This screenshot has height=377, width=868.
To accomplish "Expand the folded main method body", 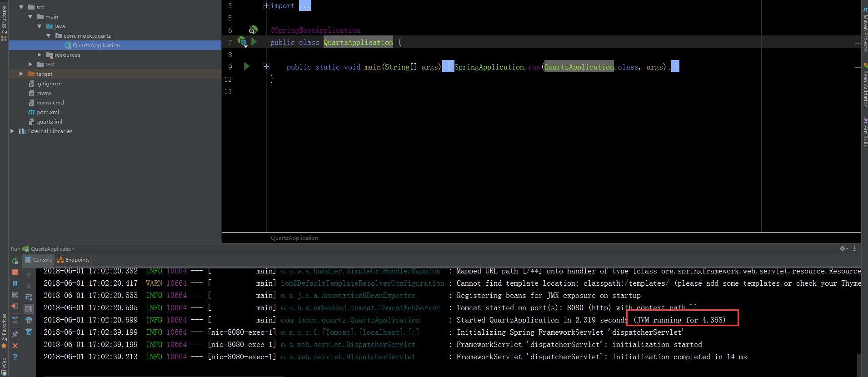I will click(x=266, y=67).
